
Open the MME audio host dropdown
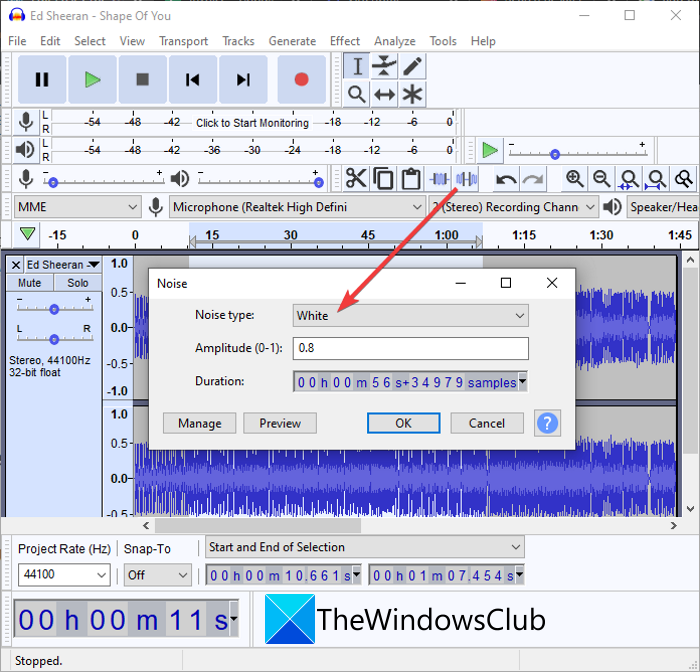point(77,207)
